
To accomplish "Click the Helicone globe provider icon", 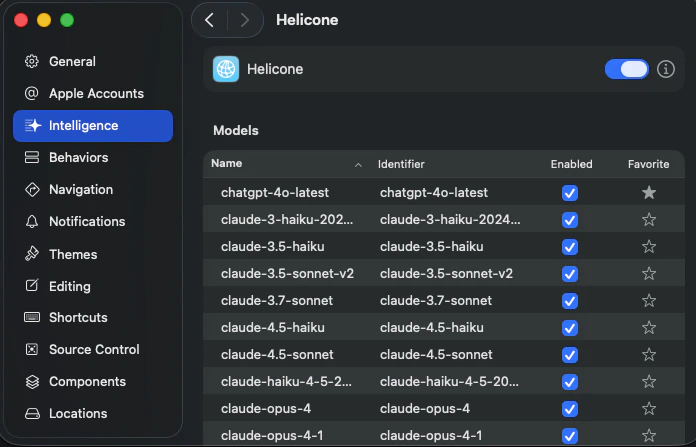I will [226, 69].
